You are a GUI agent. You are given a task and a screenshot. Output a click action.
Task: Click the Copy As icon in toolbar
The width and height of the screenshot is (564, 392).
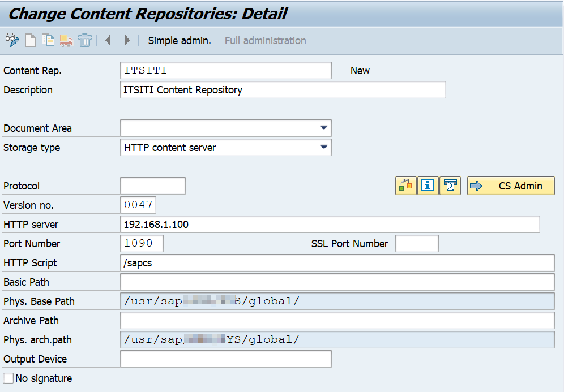48,40
